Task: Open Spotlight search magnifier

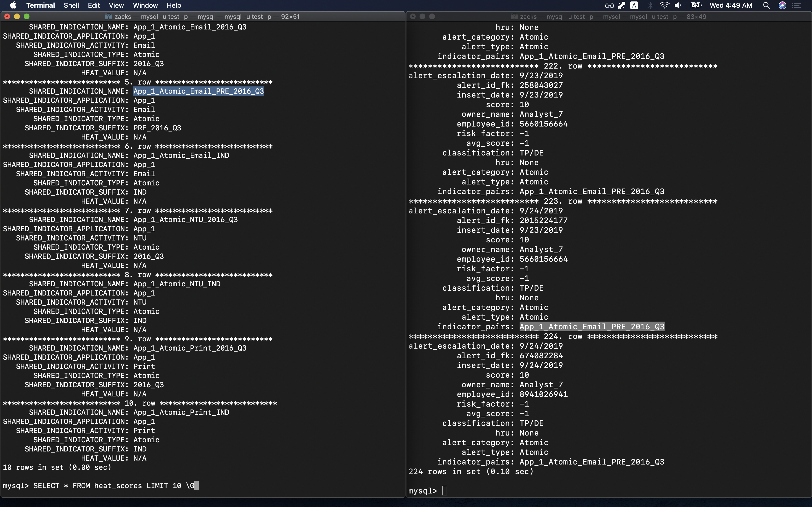Action: [x=766, y=5]
